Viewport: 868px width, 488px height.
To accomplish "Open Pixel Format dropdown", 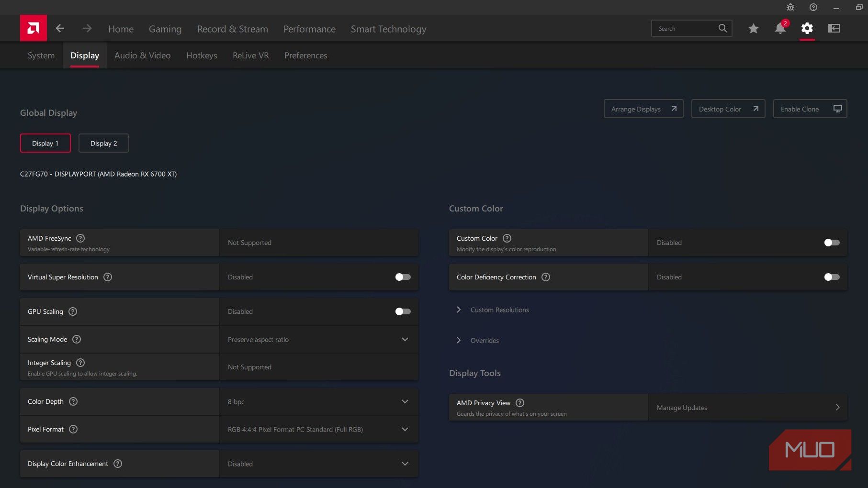I will coord(319,429).
